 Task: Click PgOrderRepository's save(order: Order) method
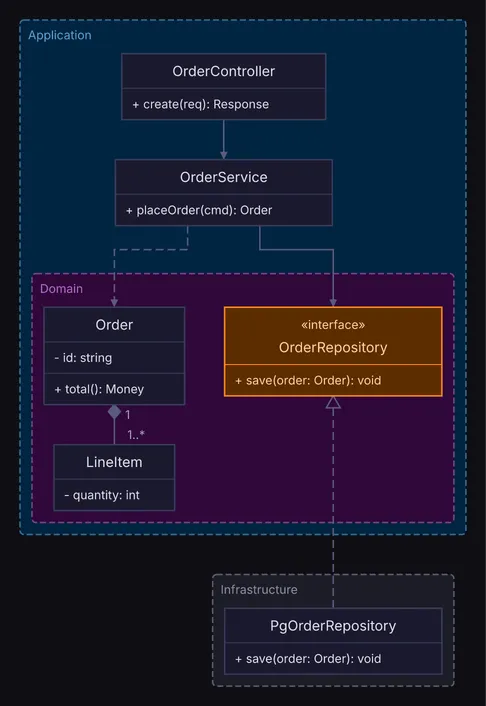click(308, 659)
